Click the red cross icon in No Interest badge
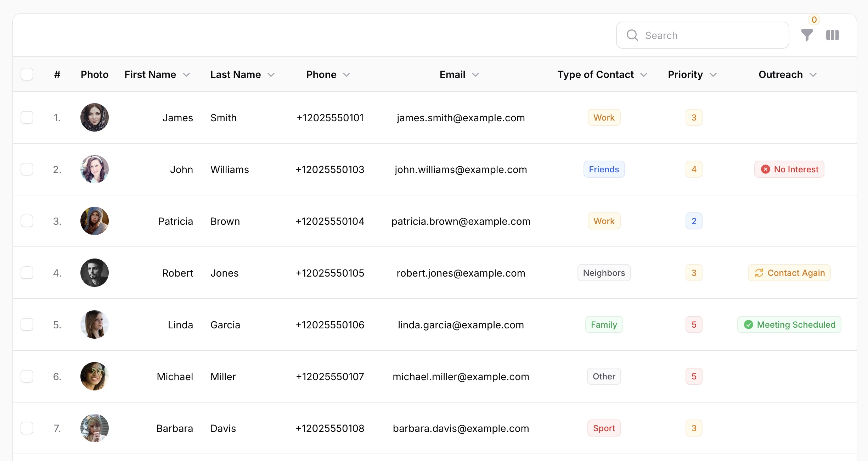 765,169
